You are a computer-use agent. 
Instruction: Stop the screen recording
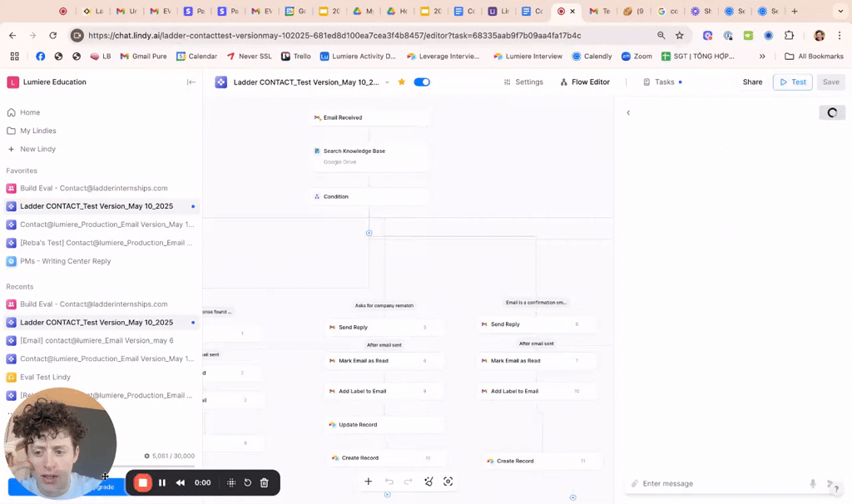pos(143,482)
